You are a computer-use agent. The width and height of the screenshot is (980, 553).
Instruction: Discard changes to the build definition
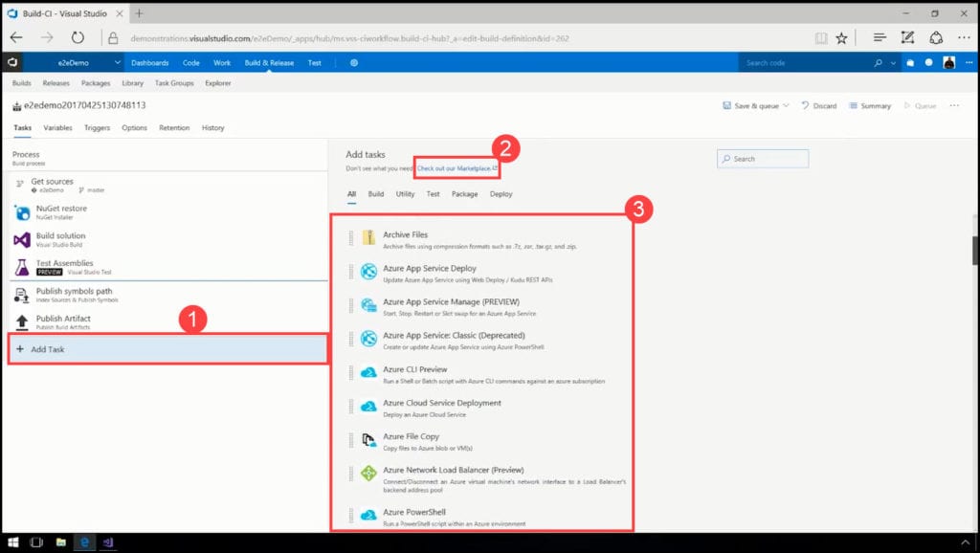click(819, 105)
